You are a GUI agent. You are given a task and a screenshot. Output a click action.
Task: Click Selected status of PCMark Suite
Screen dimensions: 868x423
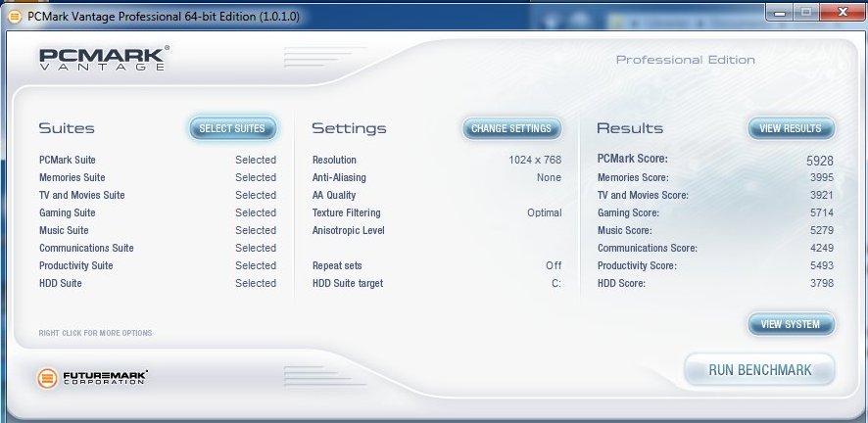(x=256, y=160)
